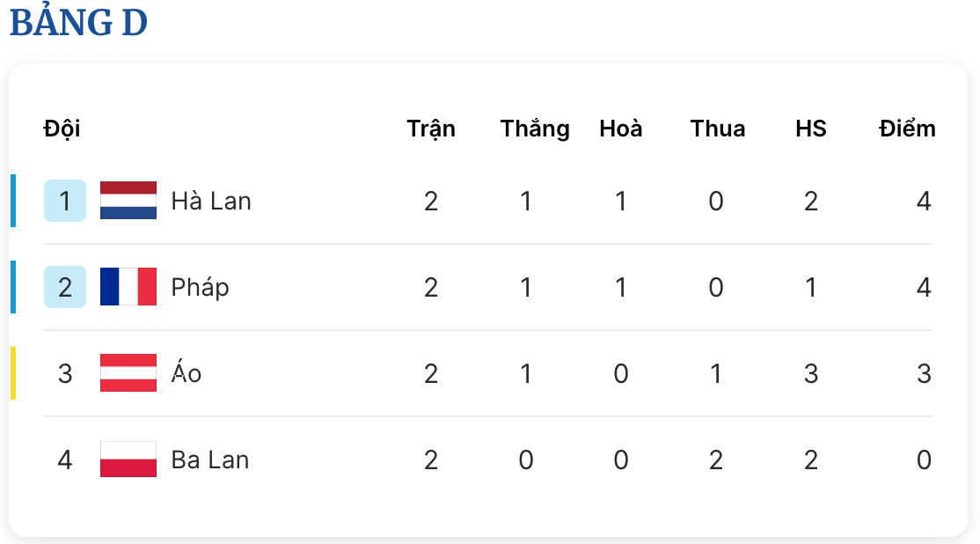Click the HS column header
Screen dimensions: 980x544
point(810,129)
